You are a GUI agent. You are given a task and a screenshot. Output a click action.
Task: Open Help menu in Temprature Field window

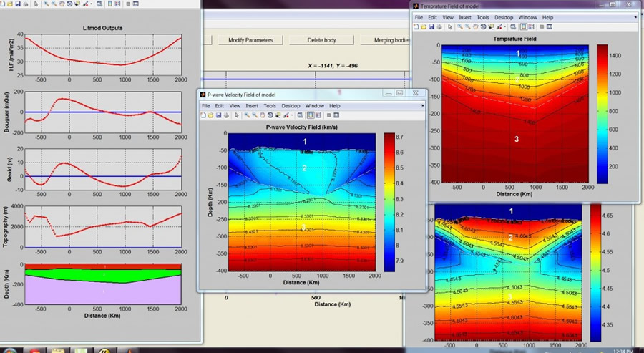pyautogui.click(x=547, y=18)
